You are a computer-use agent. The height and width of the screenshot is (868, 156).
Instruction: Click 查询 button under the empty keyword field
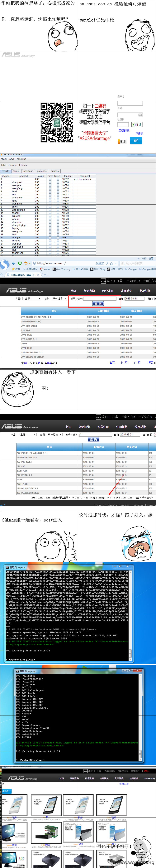(98, 304)
